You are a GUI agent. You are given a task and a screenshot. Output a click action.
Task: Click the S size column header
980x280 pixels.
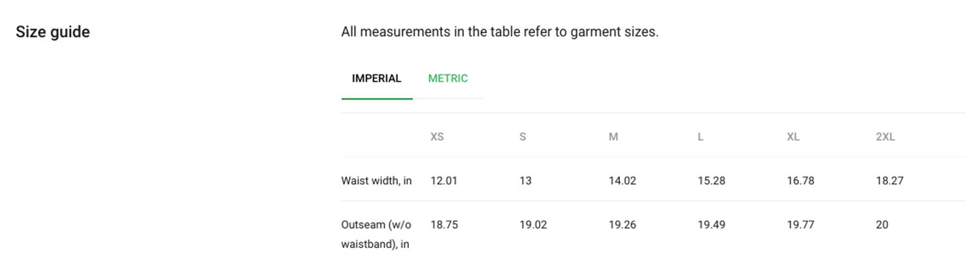click(523, 137)
